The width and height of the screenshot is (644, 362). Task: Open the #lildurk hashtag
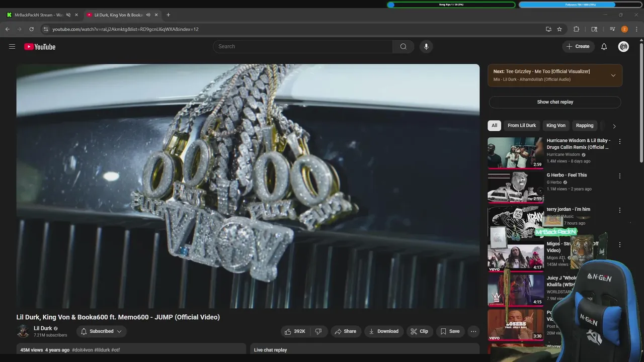click(102, 350)
